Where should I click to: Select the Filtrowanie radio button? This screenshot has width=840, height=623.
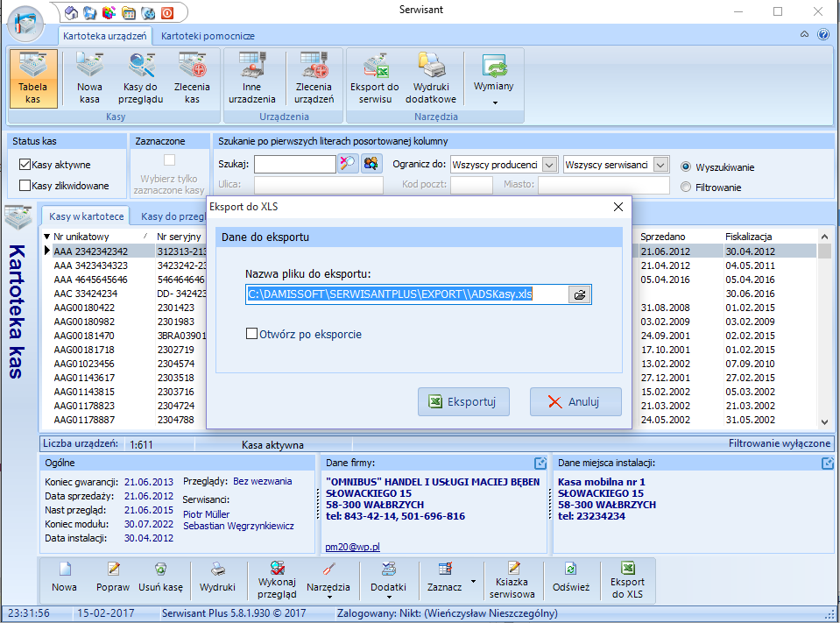[686, 187]
